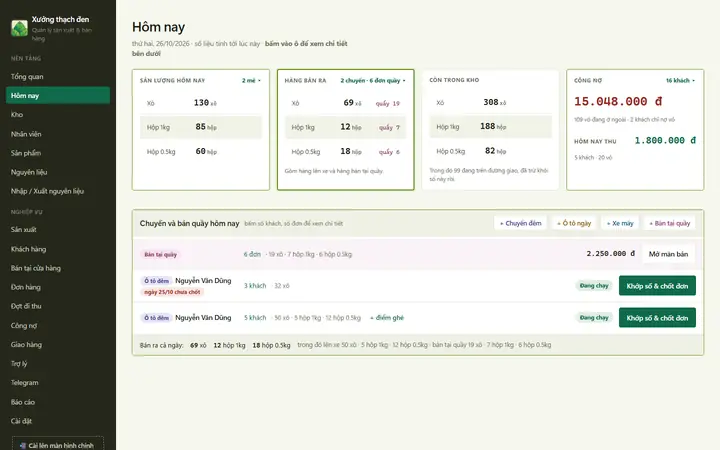Expand the 2 chuyến · 6 đơn quầy dropdown
This screenshot has height=450, width=720.
pos(373,80)
